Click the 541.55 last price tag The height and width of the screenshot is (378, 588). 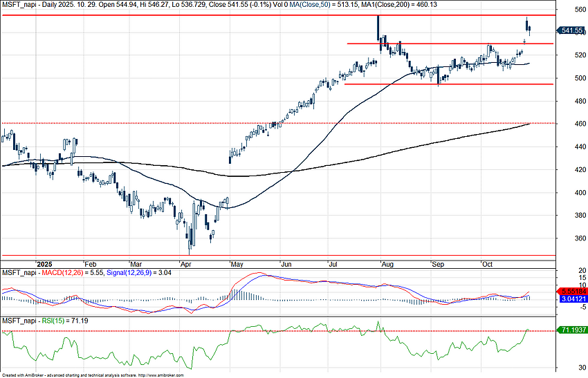(571, 30)
